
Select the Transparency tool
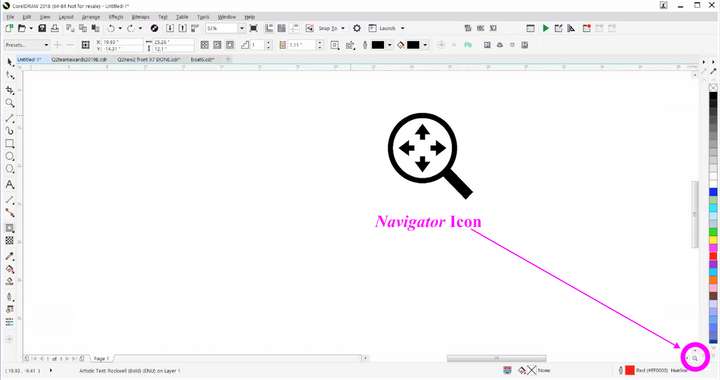click(x=10, y=240)
